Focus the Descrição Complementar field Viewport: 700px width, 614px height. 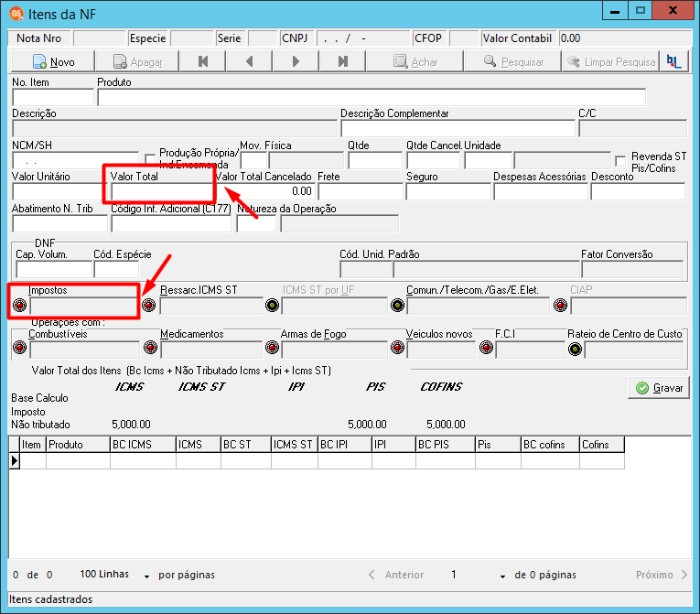[x=458, y=129]
